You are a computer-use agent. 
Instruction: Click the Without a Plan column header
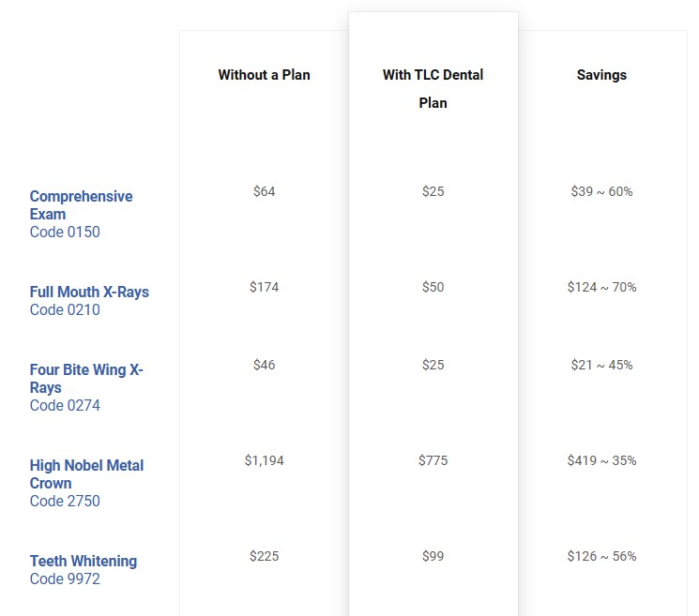tap(264, 75)
